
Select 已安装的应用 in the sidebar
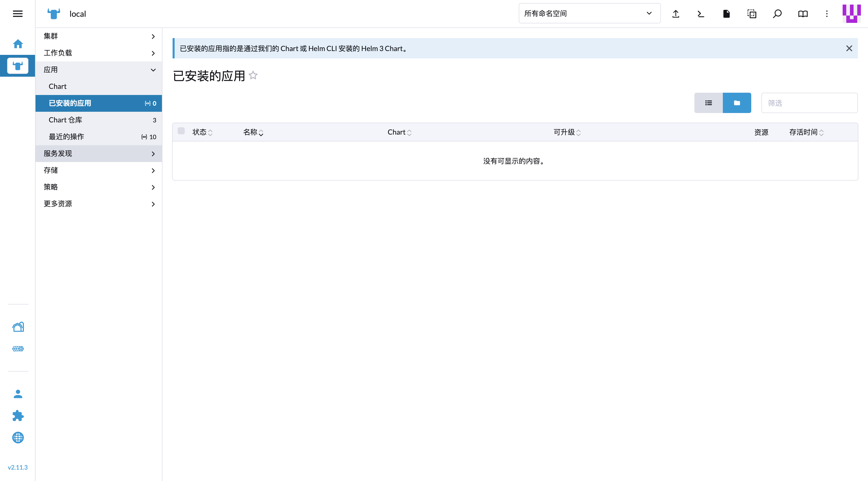click(x=99, y=103)
